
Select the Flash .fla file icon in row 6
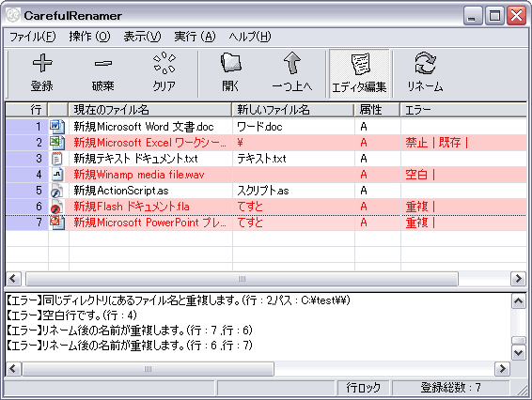tap(56, 207)
